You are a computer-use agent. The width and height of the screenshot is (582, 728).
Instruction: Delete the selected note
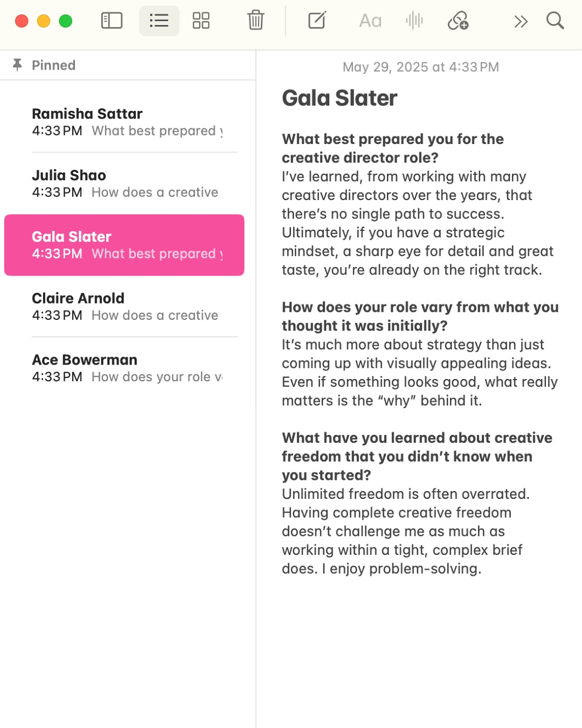tap(255, 21)
